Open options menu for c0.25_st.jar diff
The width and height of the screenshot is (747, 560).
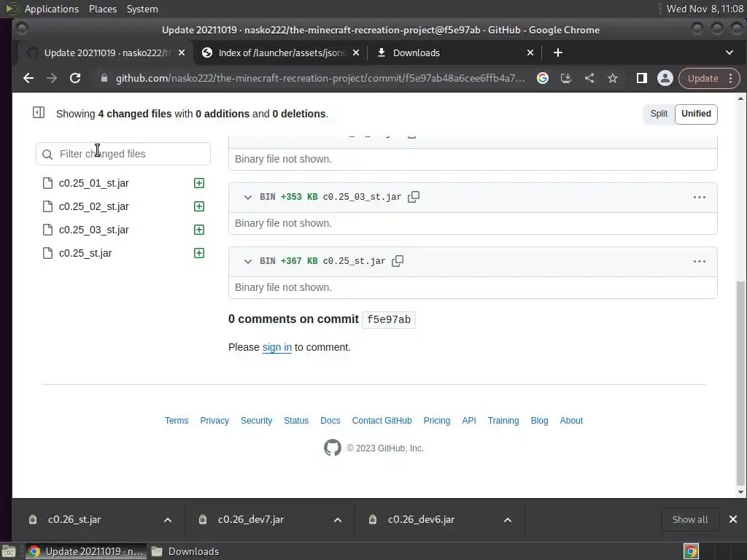click(x=700, y=262)
